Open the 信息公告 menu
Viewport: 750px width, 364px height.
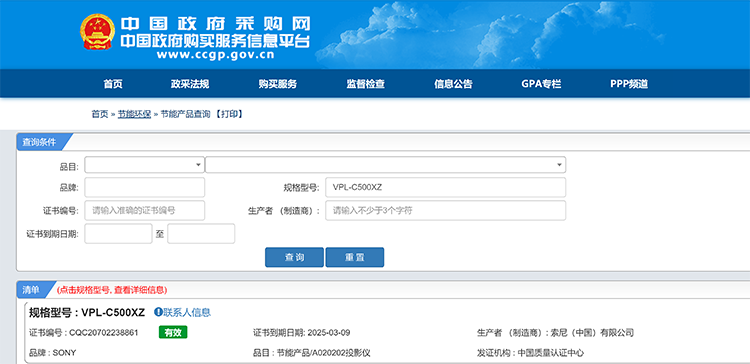pyautogui.click(x=453, y=84)
